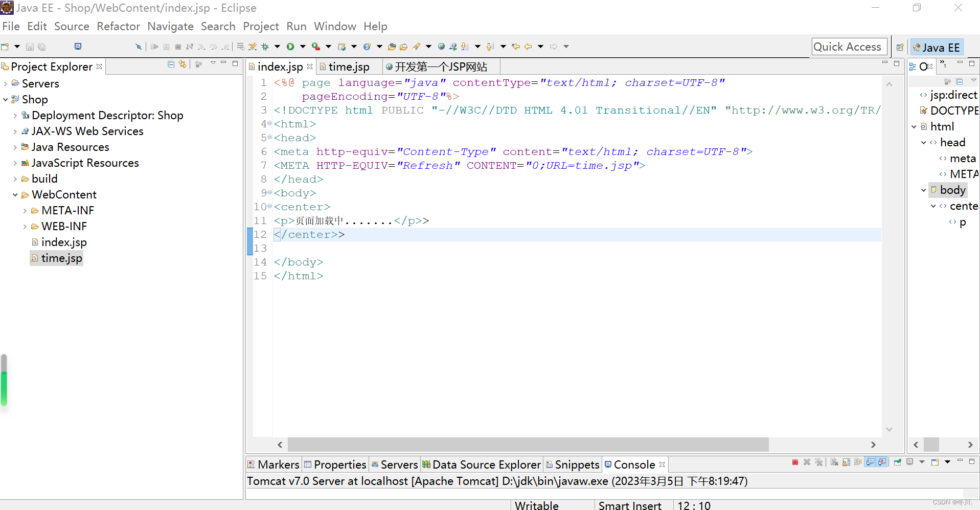Image resolution: width=980 pixels, height=510 pixels.
Task: Click the Remove Launch icon in the Console
Action: click(807, 462)
